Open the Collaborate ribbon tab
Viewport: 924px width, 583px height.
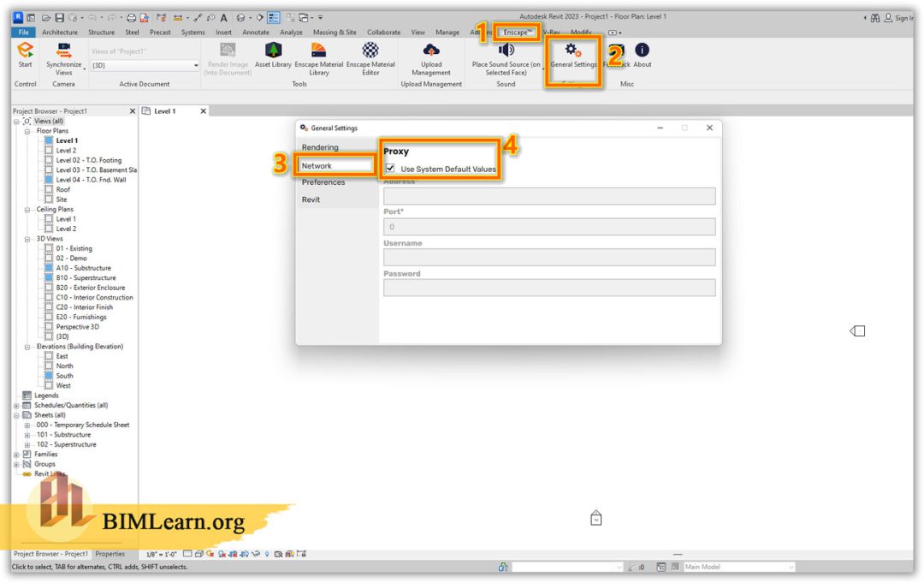coord(383,33)
